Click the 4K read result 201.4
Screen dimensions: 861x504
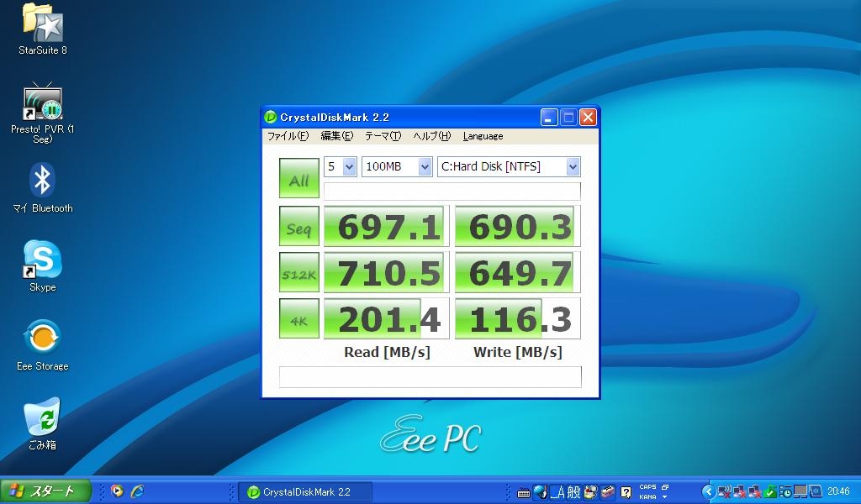[387, 318]
